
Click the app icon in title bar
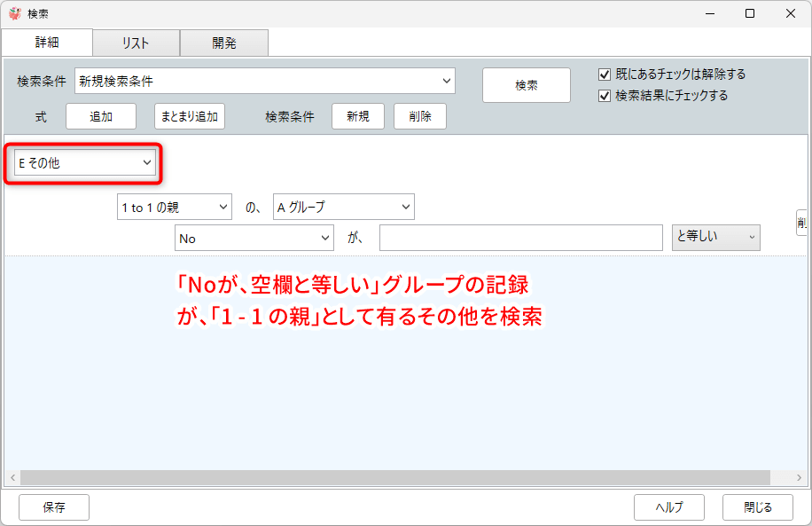pyautogui.click(x=15, y=13)
